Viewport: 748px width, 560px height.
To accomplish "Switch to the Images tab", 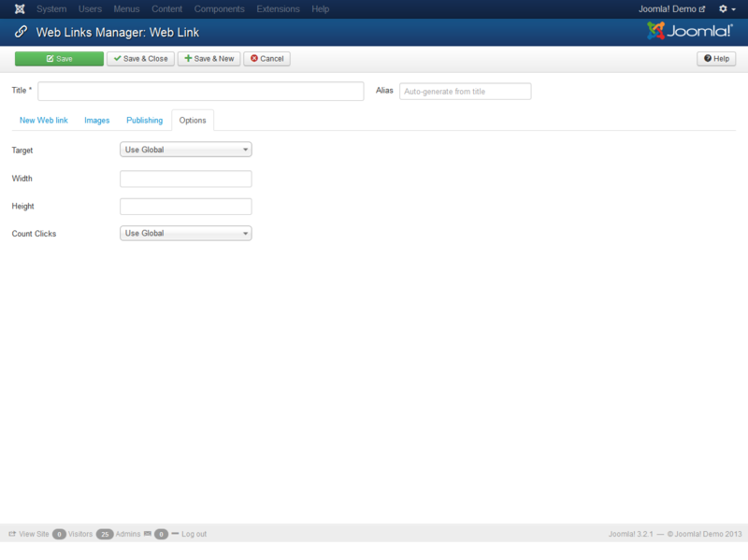I will 97,121.
